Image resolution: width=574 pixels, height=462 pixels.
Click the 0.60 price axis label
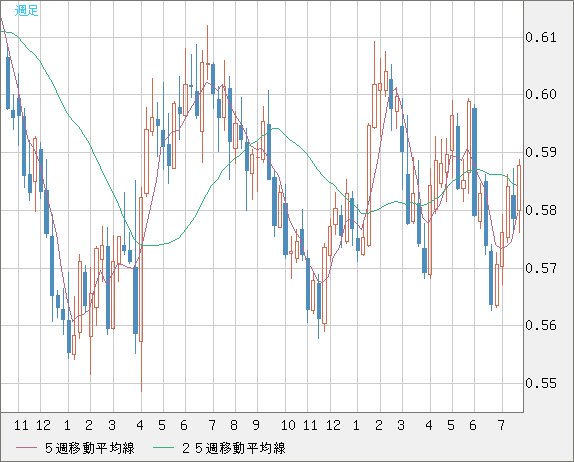(541, 94)
